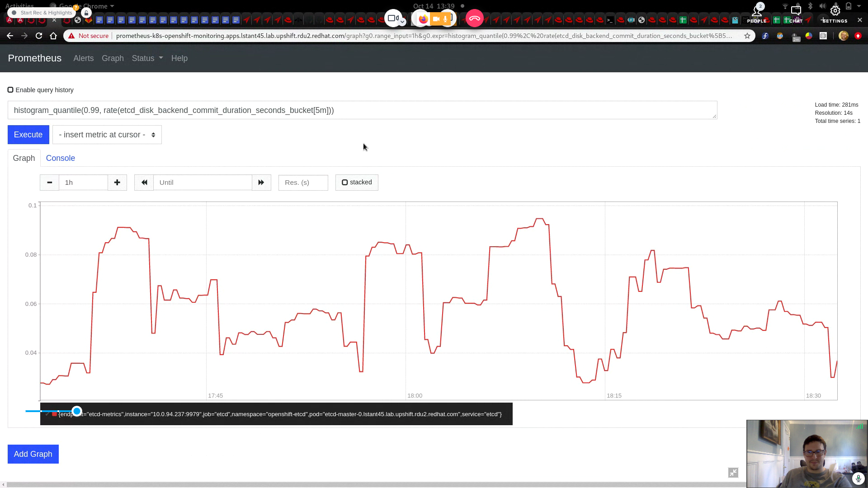Screen dimensions: 868x488
Task: Click the pink hang-up call button
Action: tap(475, 18)
